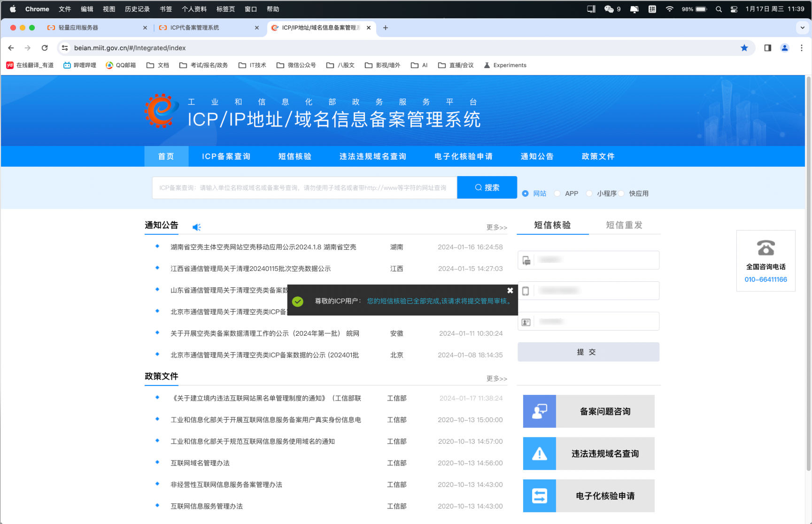Close the SMS verification success popup
This screenshot has height=524, width=812.
[x=510, y=291]
